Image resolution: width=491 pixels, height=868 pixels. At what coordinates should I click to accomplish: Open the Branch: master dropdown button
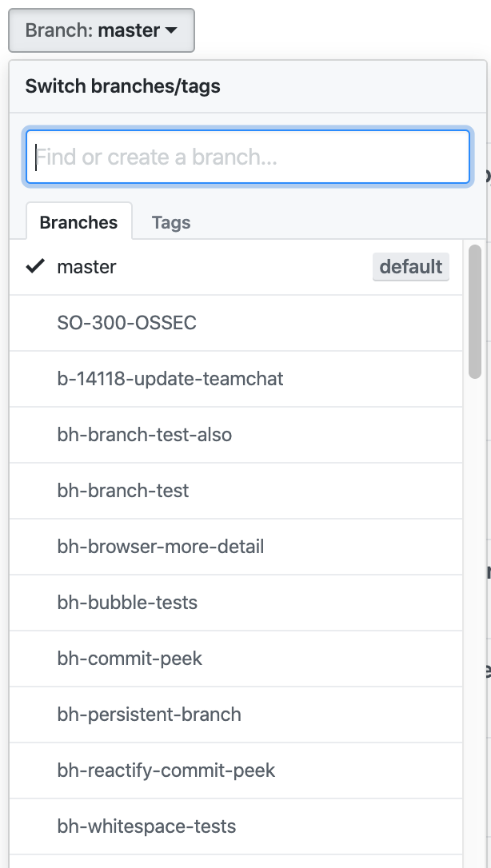coord(101,30)
